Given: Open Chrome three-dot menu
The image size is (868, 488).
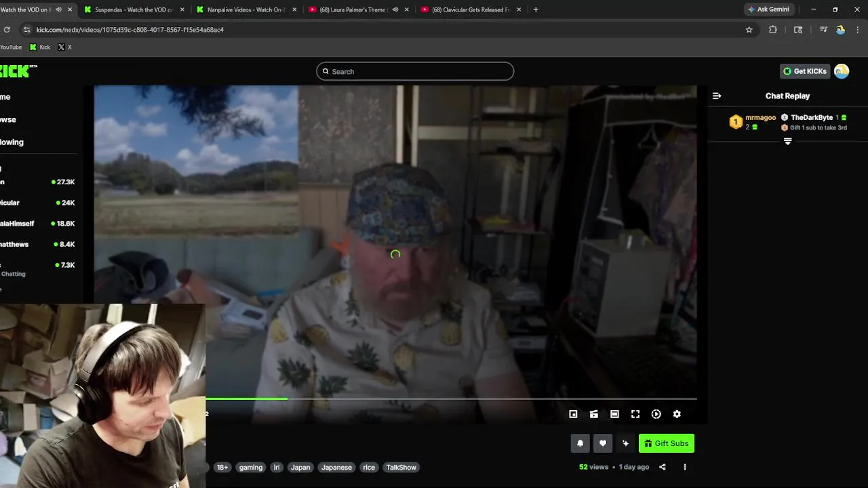Looking at the screenshot, I should (x=859, y=30).
